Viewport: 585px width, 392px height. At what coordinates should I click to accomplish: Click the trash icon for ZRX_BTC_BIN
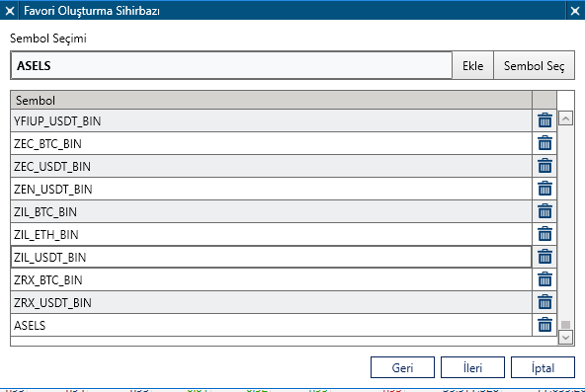[544, 279]
